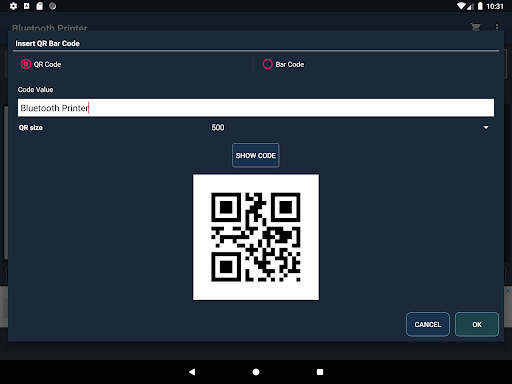The height and width of the screenshot is (384, 512).
Task: Select the Bar Code radio button
Action: [x=267, y=64]
